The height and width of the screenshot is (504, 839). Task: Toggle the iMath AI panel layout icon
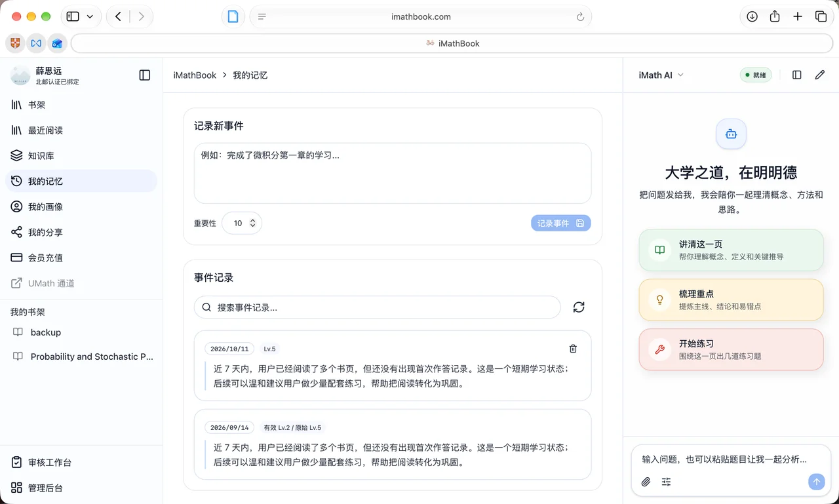[x=797, y=75]
